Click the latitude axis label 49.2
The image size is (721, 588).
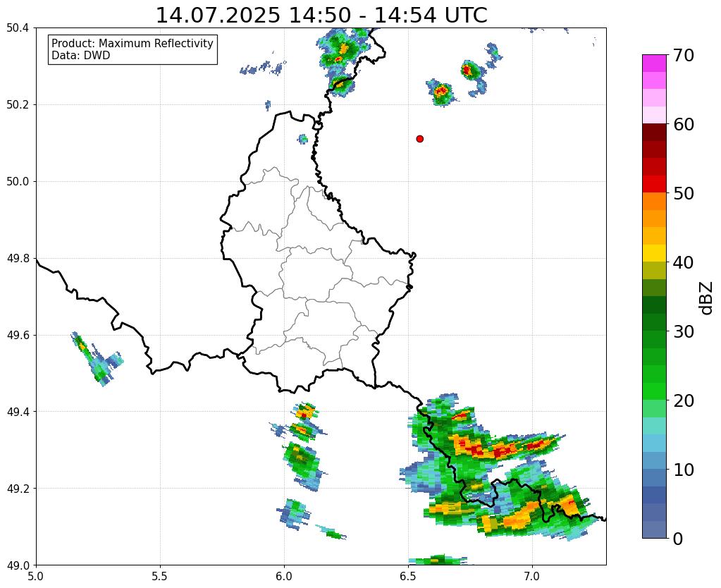[x=18, y=489]
